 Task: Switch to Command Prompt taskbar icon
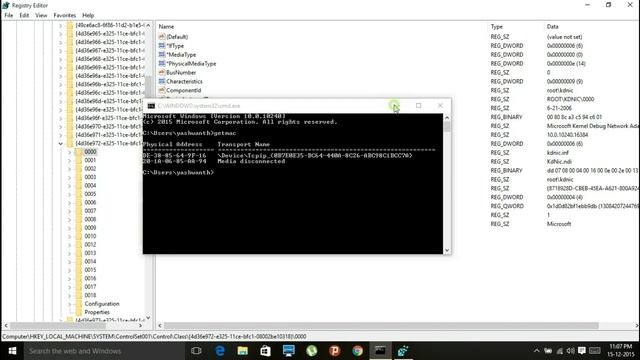point(380,351)
